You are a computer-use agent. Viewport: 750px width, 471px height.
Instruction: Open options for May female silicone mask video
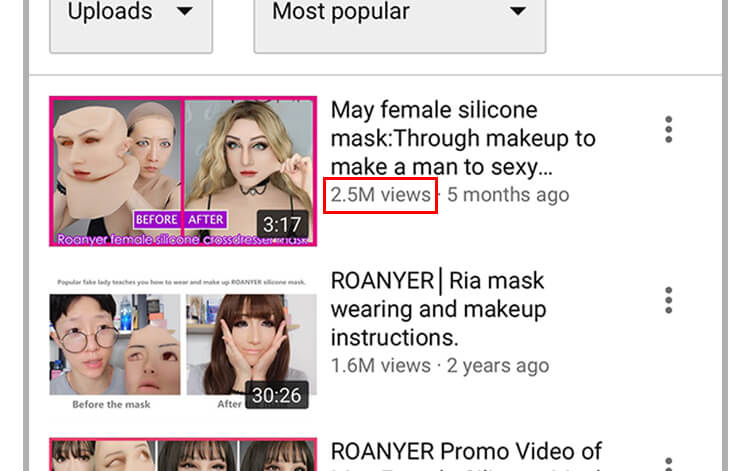[x=669, y=129]
